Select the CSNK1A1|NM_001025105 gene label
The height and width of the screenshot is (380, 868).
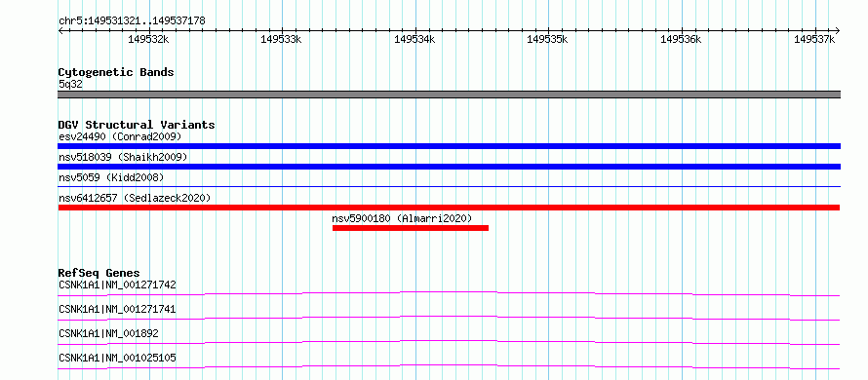point(117,358)
